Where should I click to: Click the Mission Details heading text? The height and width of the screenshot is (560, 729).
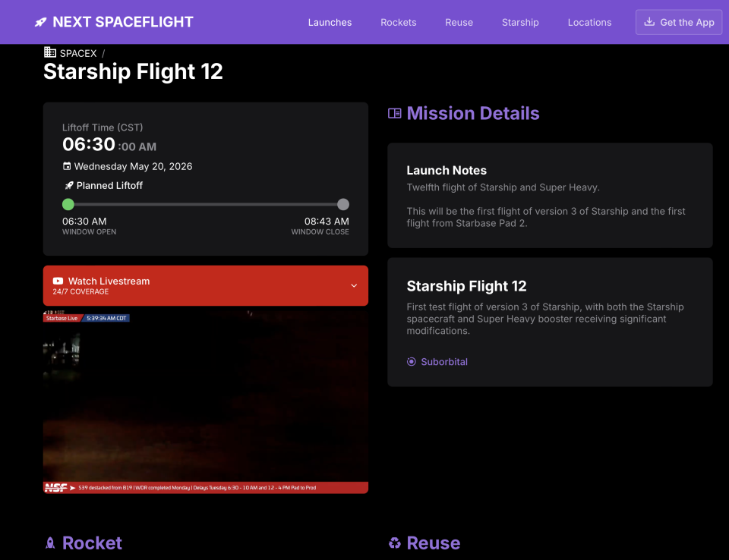(x=473, y=113)
